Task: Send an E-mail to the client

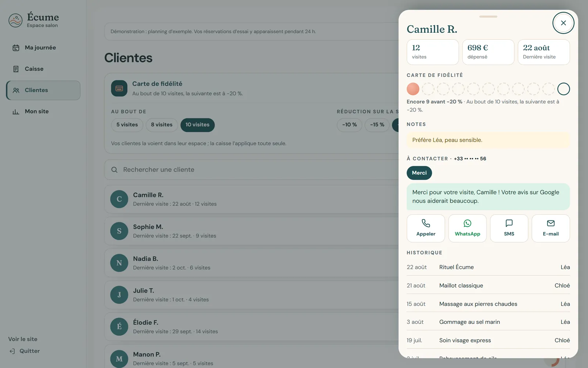Action: pyautogui.click(x=551, y=229)
